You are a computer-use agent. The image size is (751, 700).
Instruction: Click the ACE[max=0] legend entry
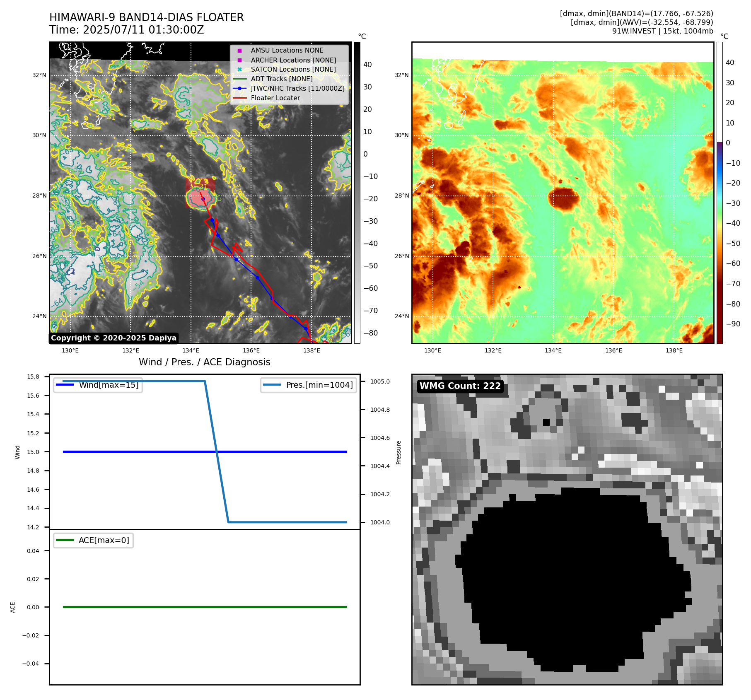click(x=93, y=540)
